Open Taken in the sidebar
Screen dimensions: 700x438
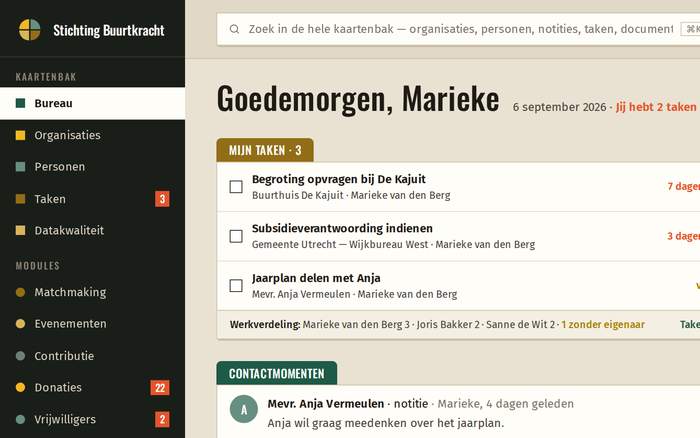coord(92,199)
